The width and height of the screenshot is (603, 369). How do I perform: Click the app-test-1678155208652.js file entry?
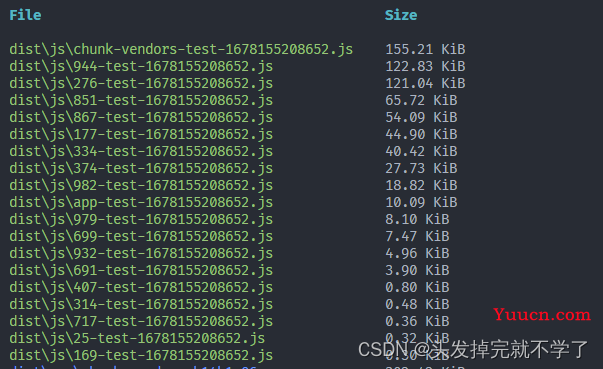tap(141, 203)
